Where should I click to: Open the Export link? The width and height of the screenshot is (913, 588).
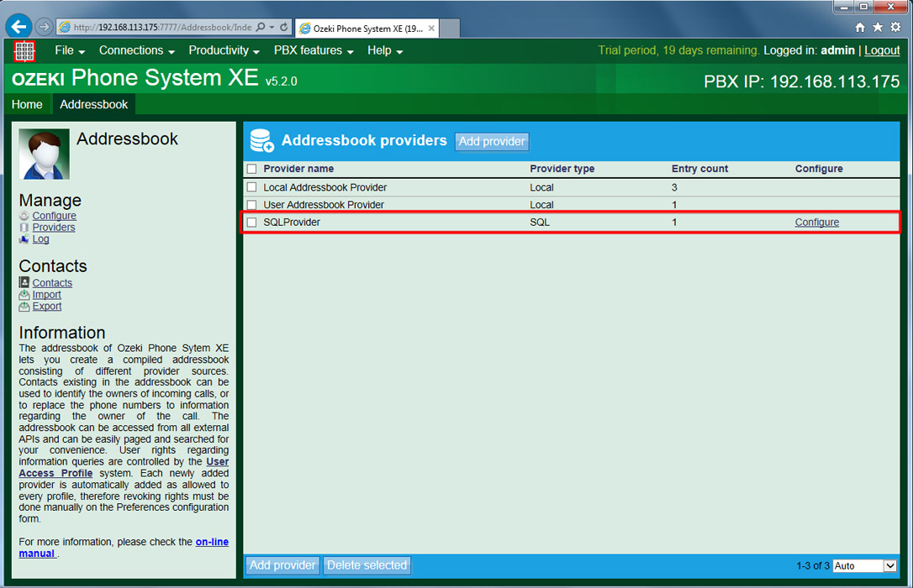point(47,306)
